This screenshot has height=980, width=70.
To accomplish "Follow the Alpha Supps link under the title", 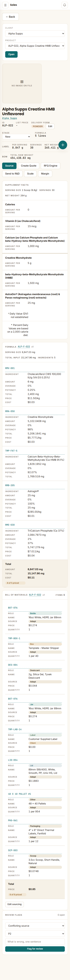I will 10,118.
